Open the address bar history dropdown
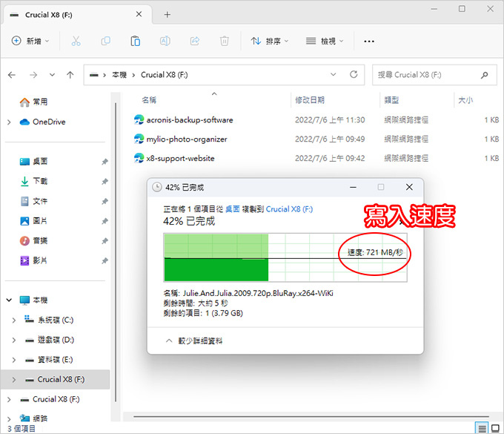This screenshot has height=434, width=504. point(334,75)
